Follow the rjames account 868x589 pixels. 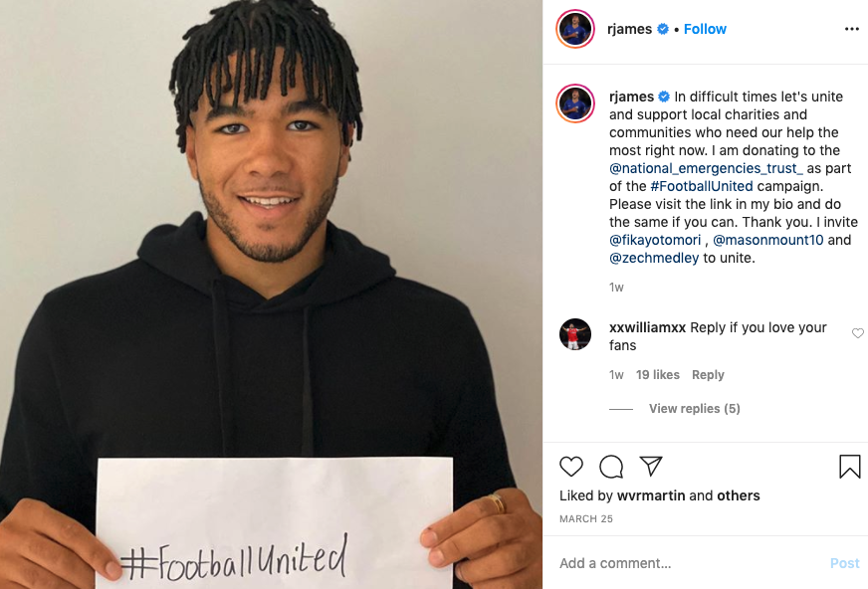tap(705, 29)
